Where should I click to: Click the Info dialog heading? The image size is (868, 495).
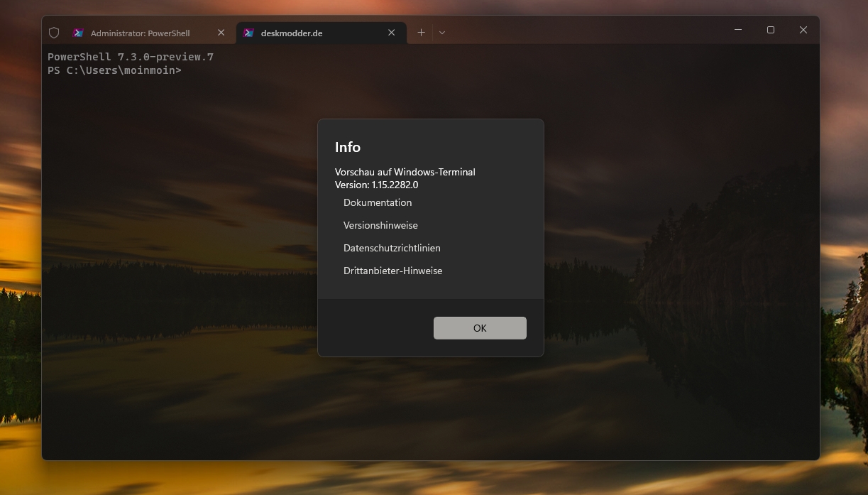[x=348, y=147]
